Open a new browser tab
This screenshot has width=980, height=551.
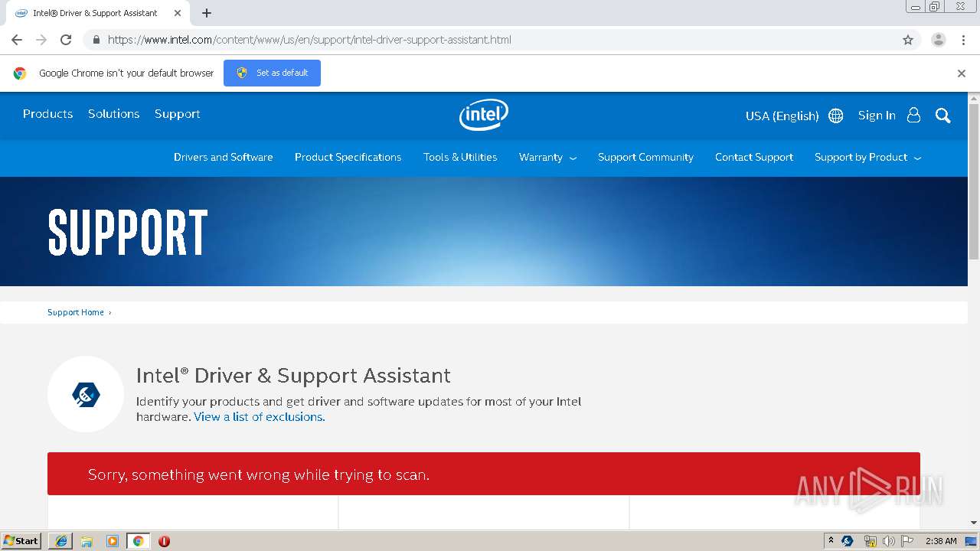pyautogui.click(x=207, y=13)
